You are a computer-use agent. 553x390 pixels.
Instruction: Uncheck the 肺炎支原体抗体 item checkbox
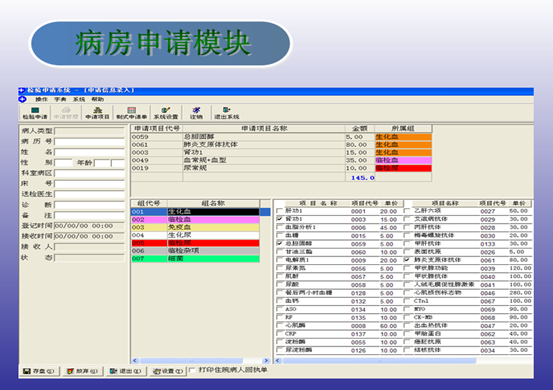click(407, 260)
